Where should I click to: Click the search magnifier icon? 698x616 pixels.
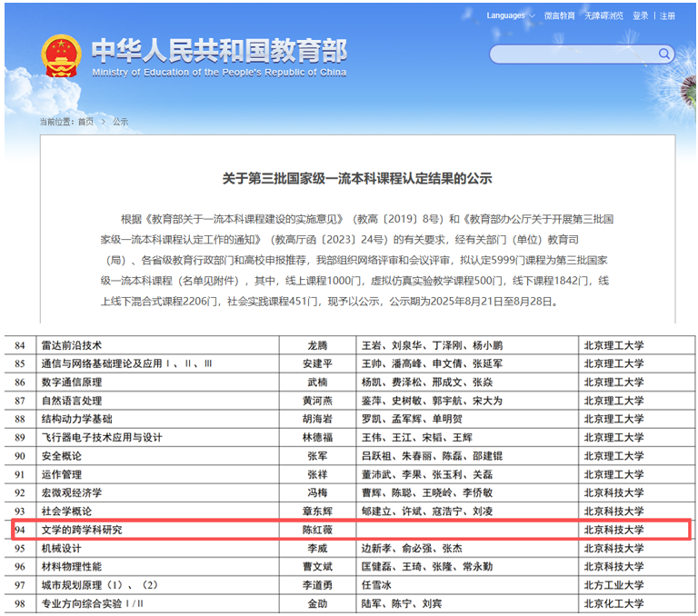[x=663, y=54]
